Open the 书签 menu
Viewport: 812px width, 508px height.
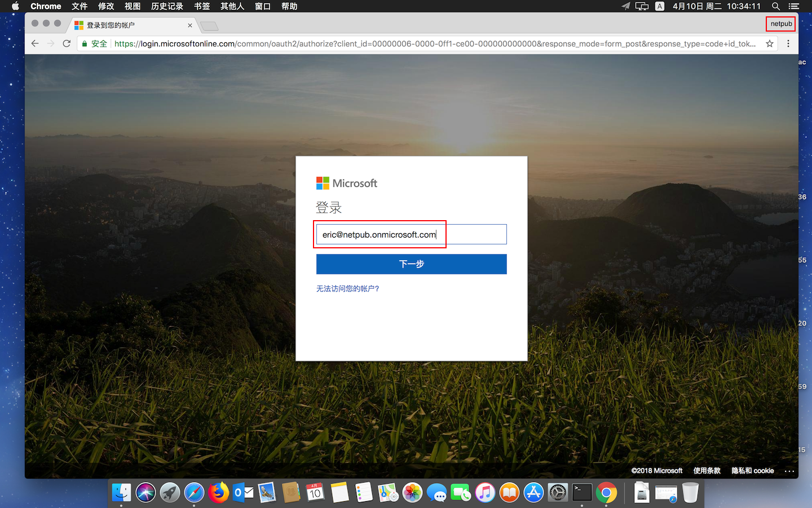coord(202,6)
